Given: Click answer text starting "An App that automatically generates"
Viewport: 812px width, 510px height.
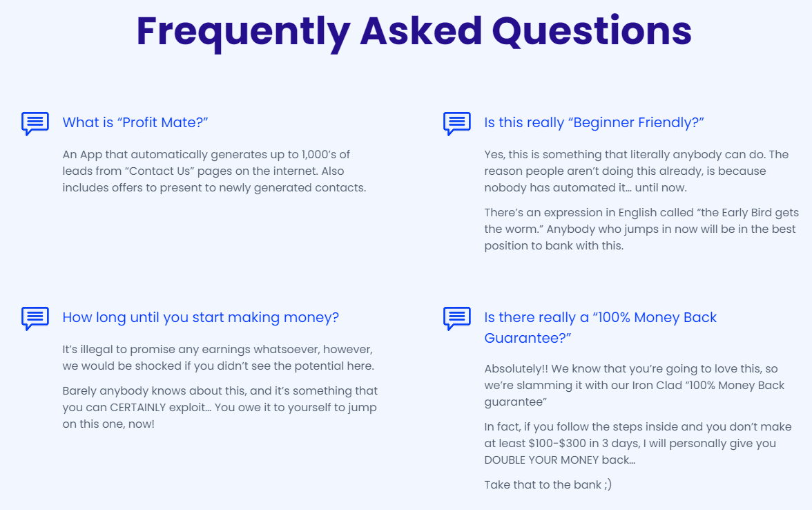Looking at the screenshot, I should [214, 171].
